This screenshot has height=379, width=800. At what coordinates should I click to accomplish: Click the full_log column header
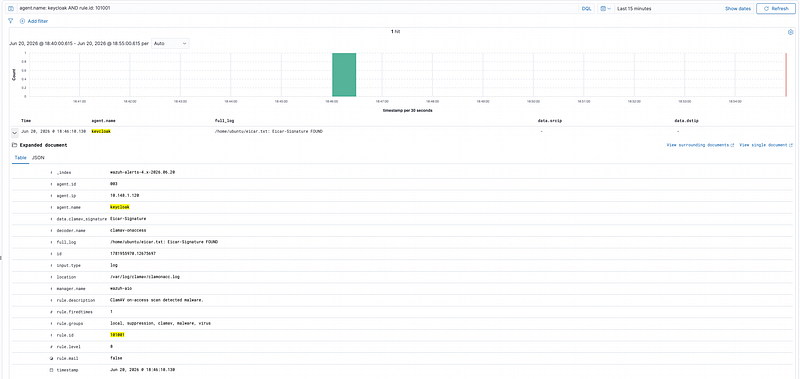pos(224,121)
